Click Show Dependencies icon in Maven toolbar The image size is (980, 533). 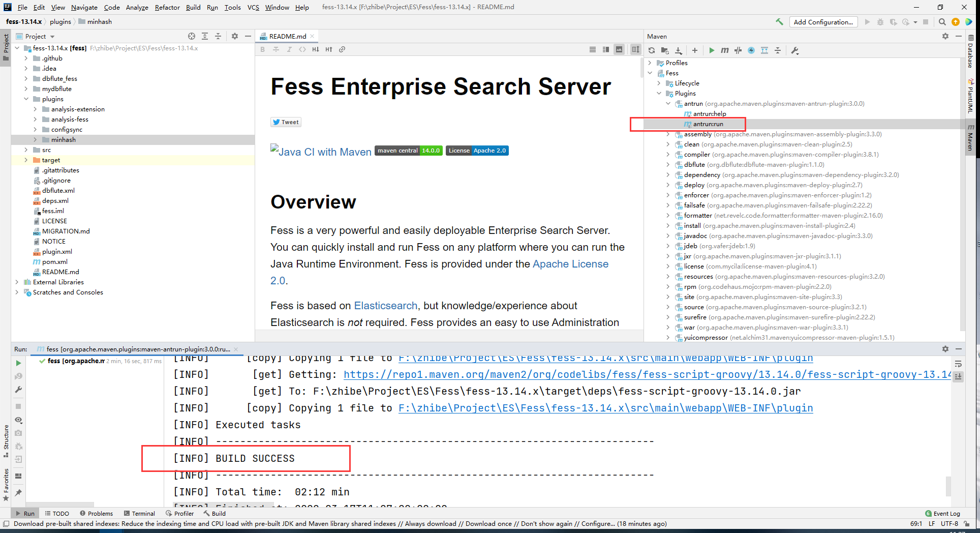tap(764, 50)
